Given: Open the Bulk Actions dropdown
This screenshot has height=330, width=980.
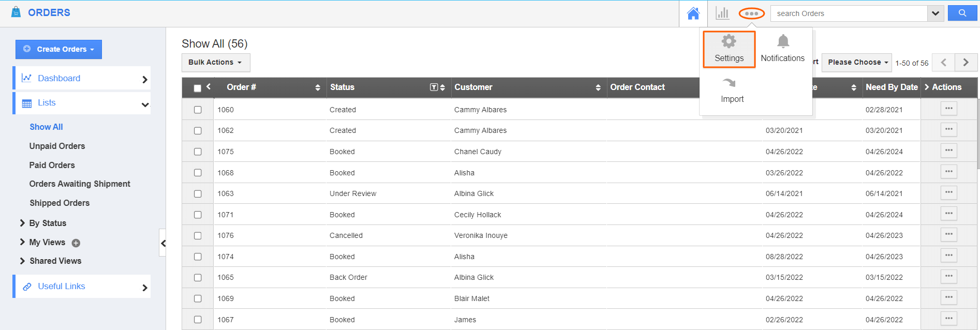Looking at the screenshot, I should click(x=215, y=63).
